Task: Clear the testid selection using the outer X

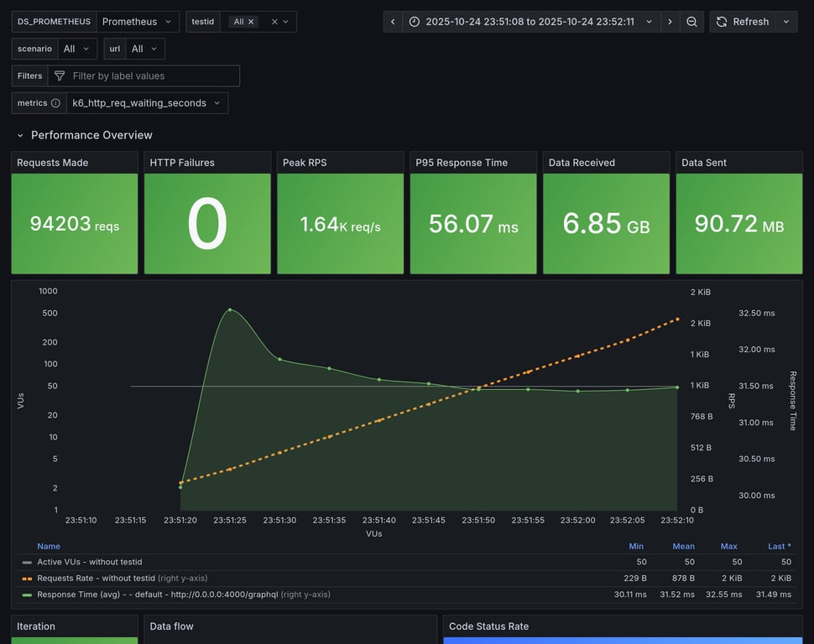Action: point(274,22)
